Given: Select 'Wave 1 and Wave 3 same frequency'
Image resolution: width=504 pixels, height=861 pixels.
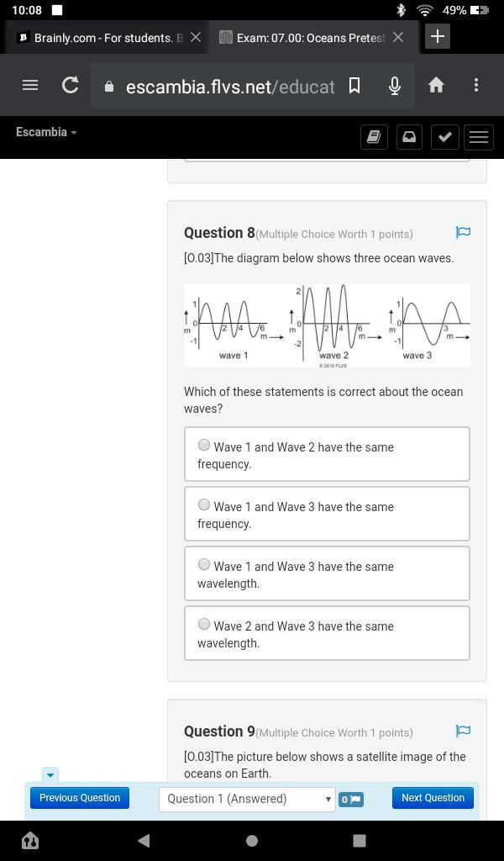Looking at the screenshot, I should click(x=204, y=505).
